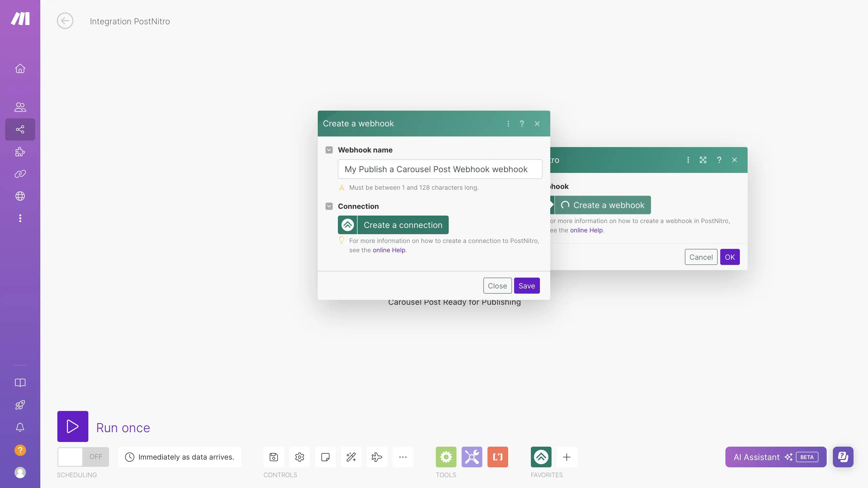Click the connections/links icon in left sidebar

[20, 174]
